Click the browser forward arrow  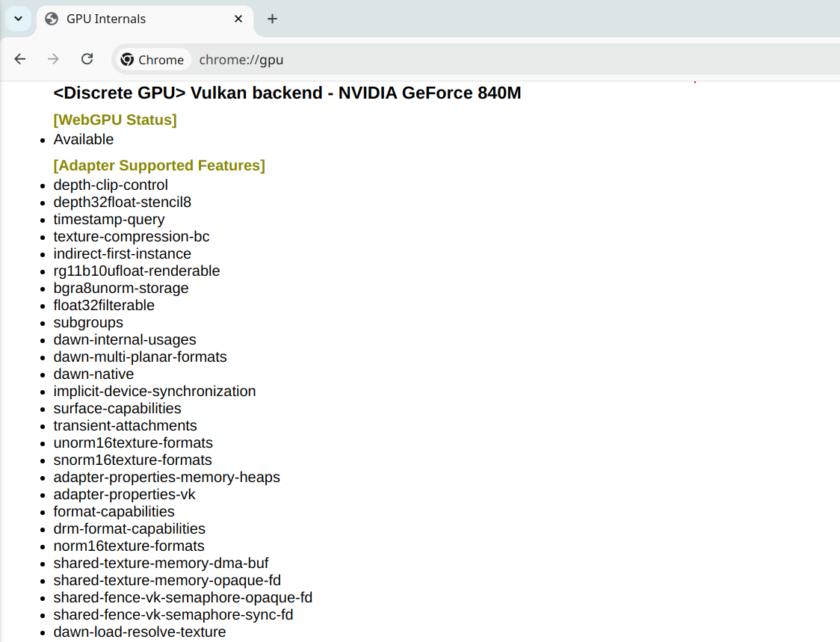point(53,59)
